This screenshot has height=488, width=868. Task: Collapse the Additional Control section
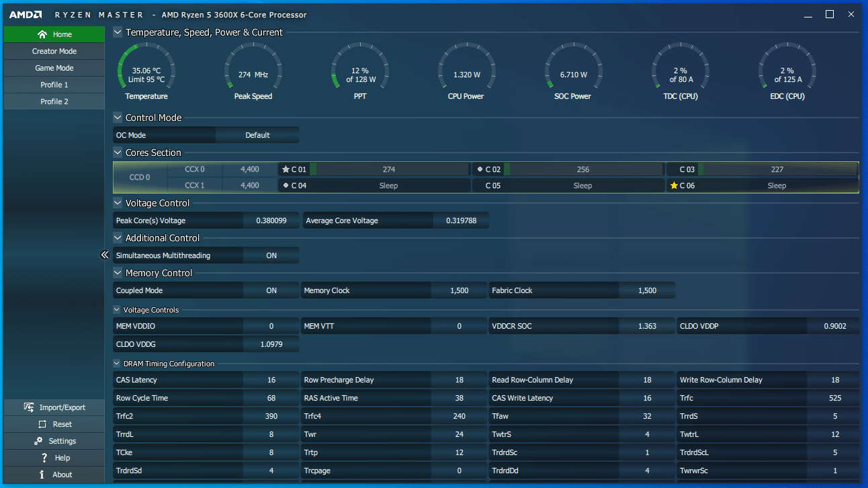click(x=118, y=238)
